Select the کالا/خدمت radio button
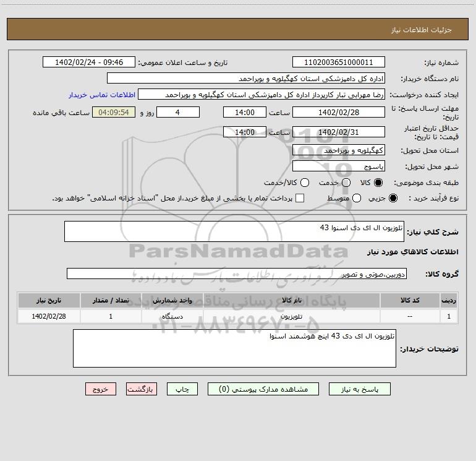The width and height of the screenshot is (476, 461). [x=305, y=183]
